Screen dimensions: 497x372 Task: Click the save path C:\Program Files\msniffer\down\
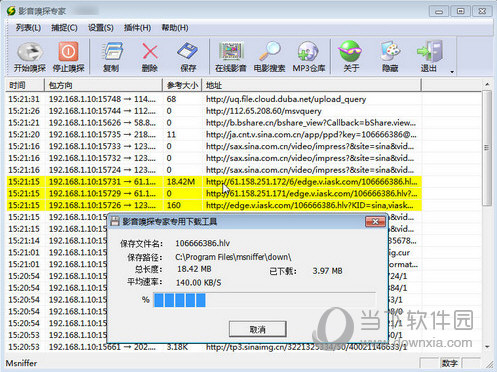pos(233,257)
